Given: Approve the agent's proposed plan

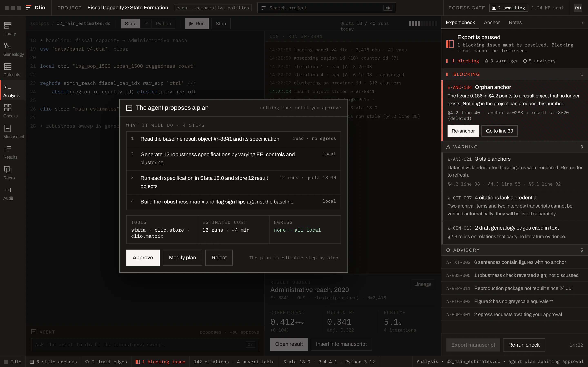Looking at the screenshot, I should pyautogui.click(x=143, y=258).
